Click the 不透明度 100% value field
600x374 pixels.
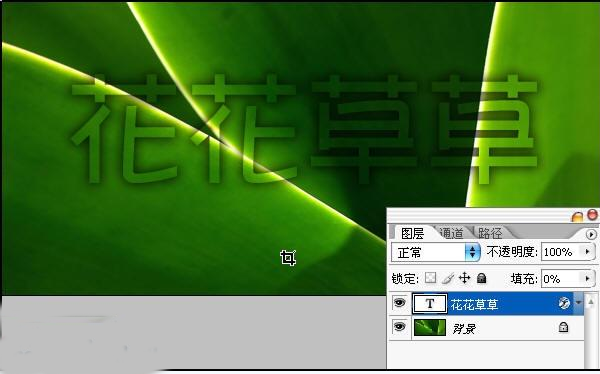pyautogui.click(x=561, y=252)
